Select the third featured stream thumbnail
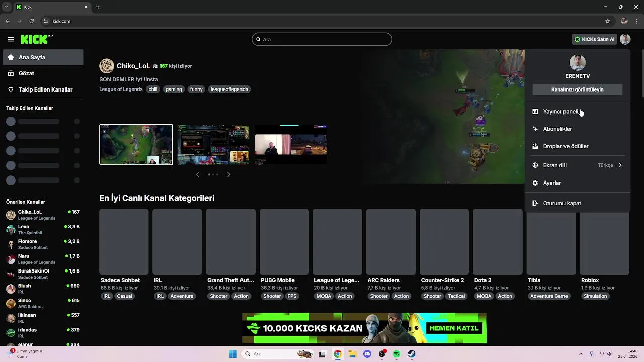 (x=291, y=145)
